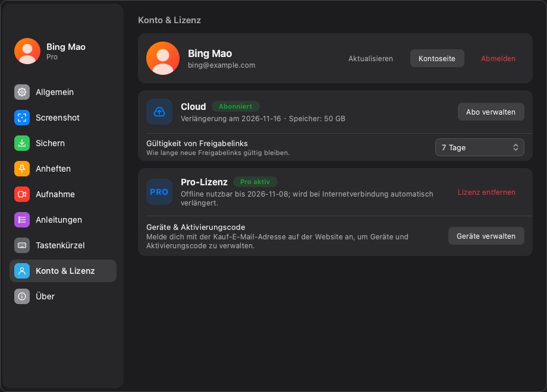This screenshot has height=392, width=547.
Task: Click the Tastenkürzel keyboard icon
Action: tap(22, 245)
